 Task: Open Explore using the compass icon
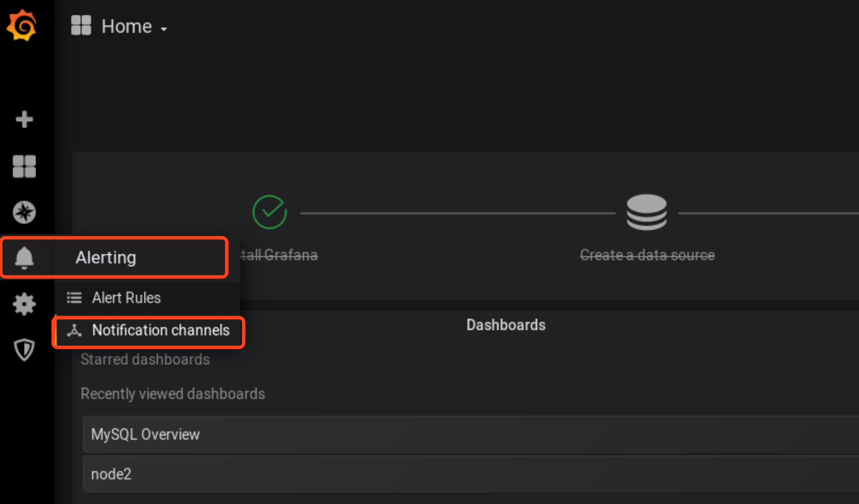24,212
